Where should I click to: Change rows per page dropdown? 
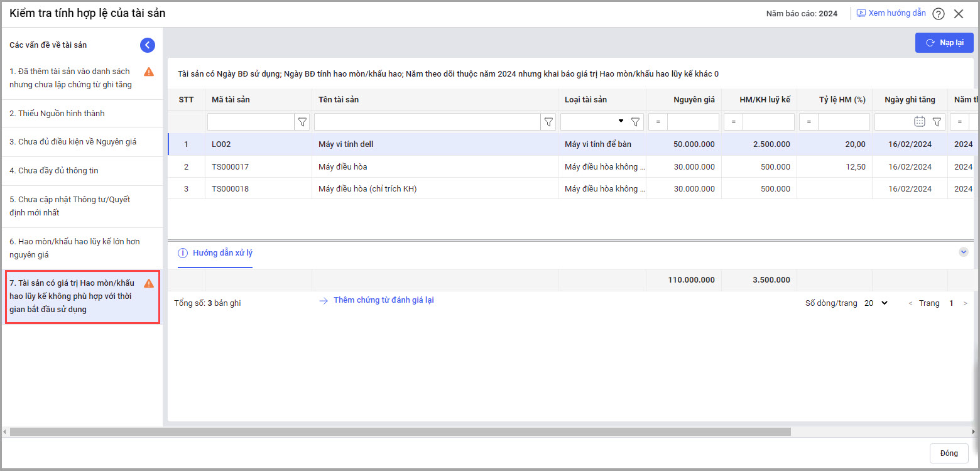point(876,303)
